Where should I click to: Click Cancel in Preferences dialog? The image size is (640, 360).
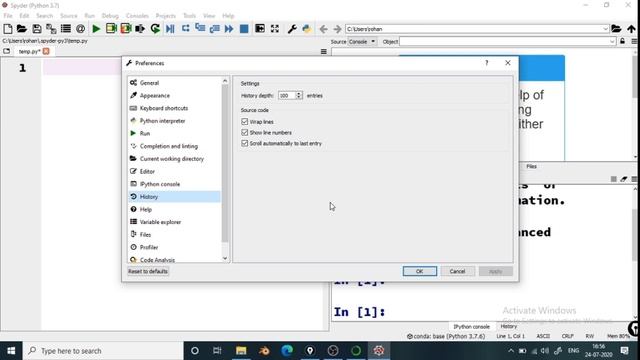[x=457, y=271]
